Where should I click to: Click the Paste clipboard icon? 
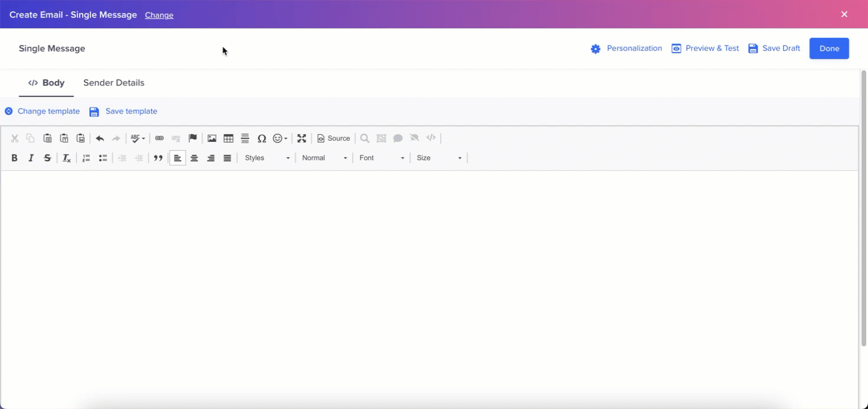(x=47, y=138)
